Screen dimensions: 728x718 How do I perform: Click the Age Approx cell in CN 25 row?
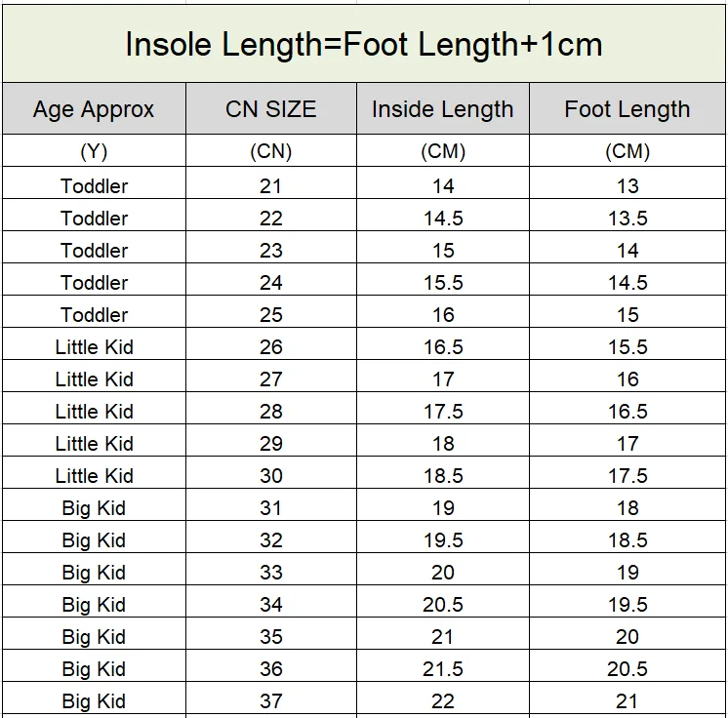click(94, 314)
